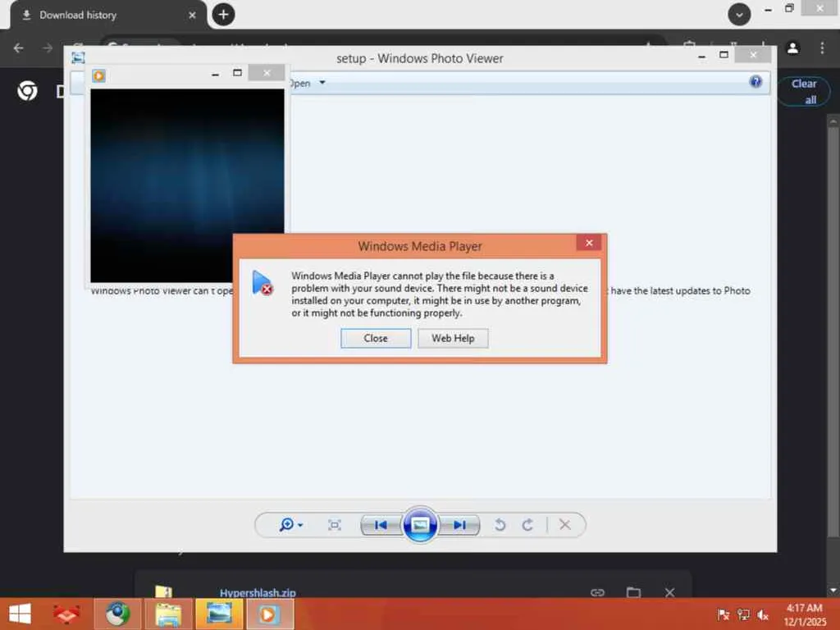Click the muted volume tray icon
Viewport: 840px width, 630px height.
point(763,615)
